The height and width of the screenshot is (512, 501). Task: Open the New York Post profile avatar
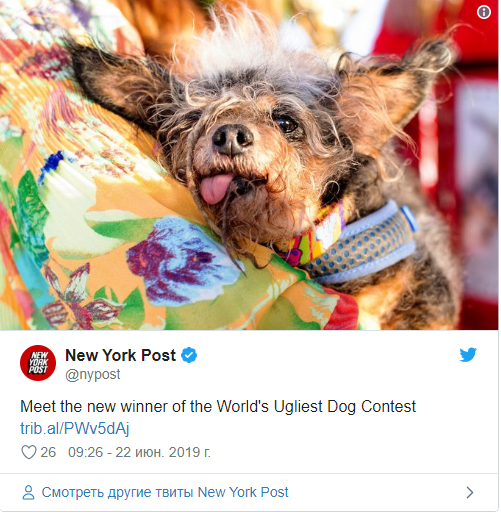38,363
